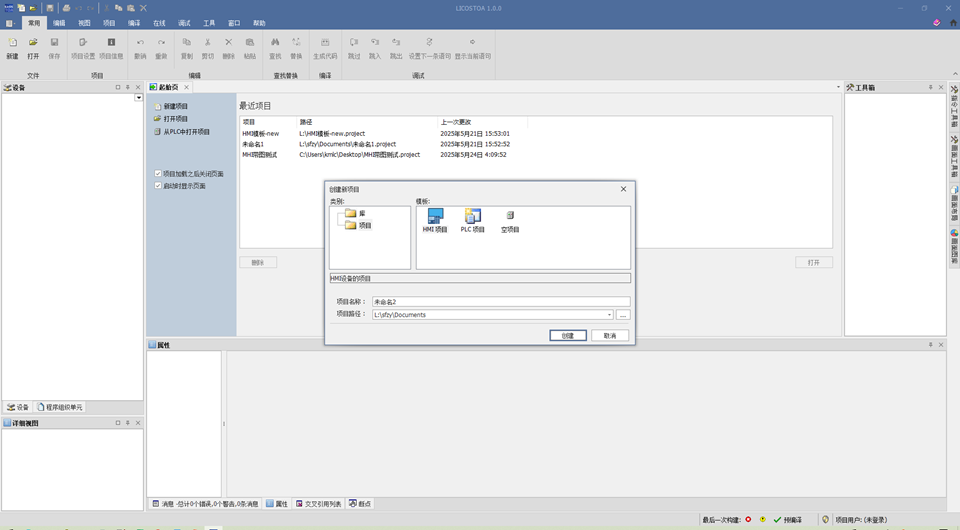This screenshot has height=530, width=960.
Task: Switch to the 程序组织单元 tab
Action: (x=59, y=407)
